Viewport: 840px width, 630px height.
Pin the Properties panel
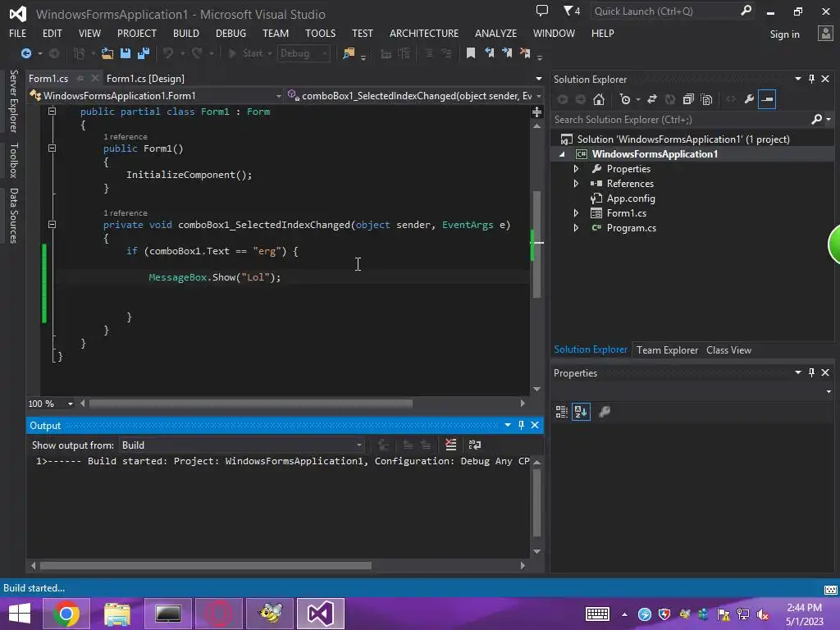click(x=811, y=372)
